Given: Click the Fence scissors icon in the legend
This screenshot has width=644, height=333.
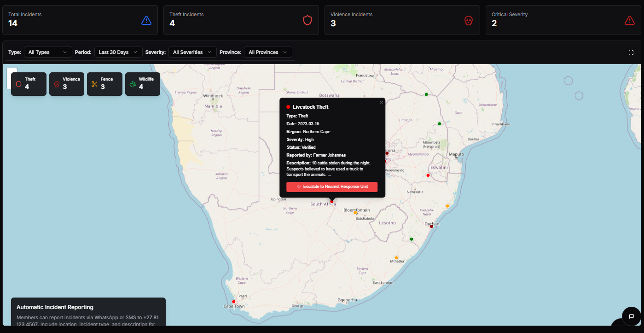Looking at the screenshot, I should pyautogui.click(x=95, y=84).
